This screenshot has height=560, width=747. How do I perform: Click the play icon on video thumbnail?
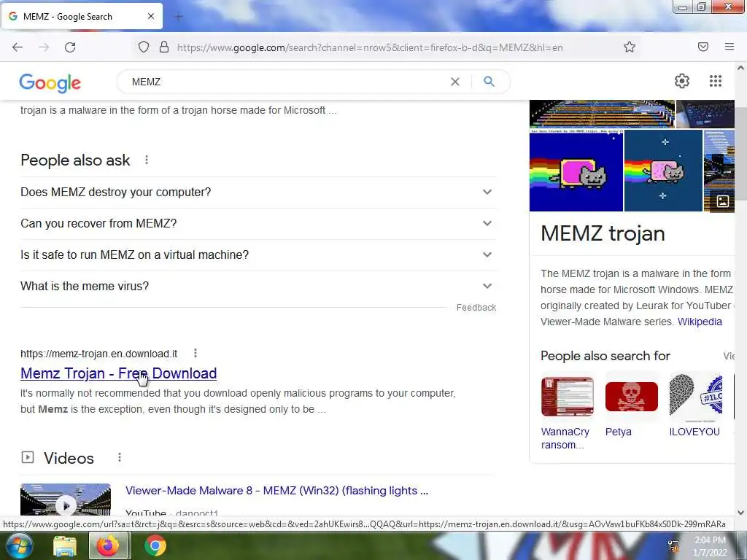pos(66,505)
